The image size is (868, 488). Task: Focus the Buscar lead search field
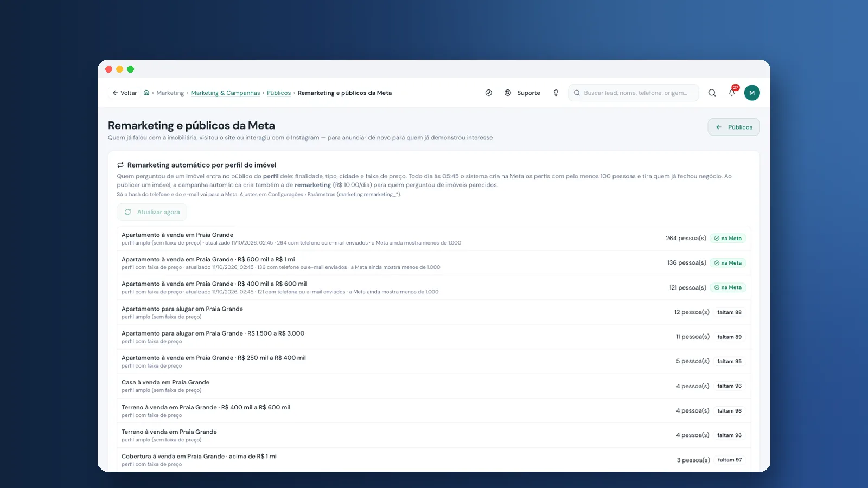(634, 93)
